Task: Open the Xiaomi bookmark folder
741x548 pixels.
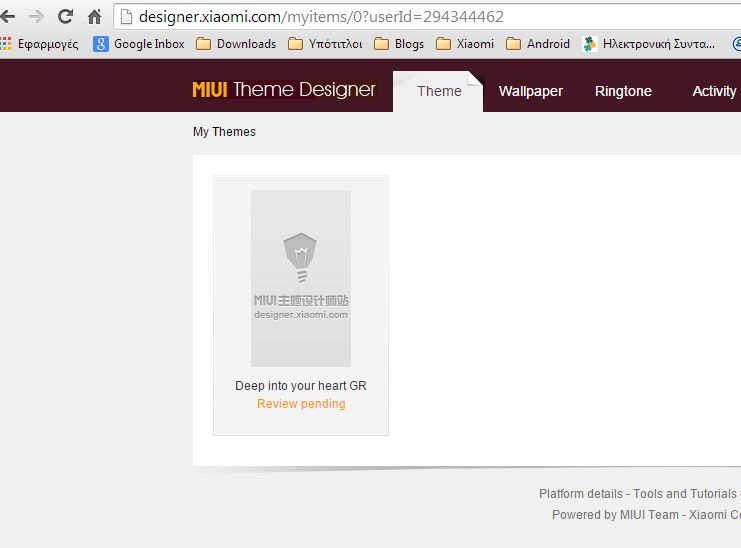Action: 465,44
